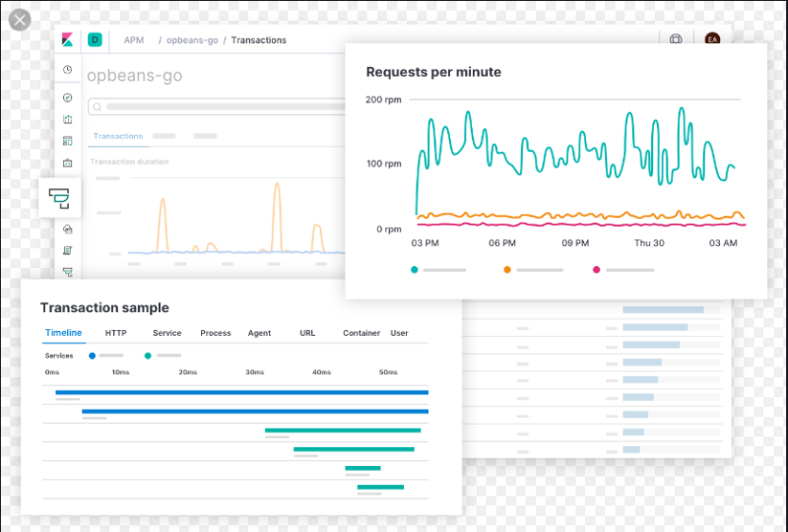Click the blue service color dot
The image size is (788, 532).
point(93,356)
